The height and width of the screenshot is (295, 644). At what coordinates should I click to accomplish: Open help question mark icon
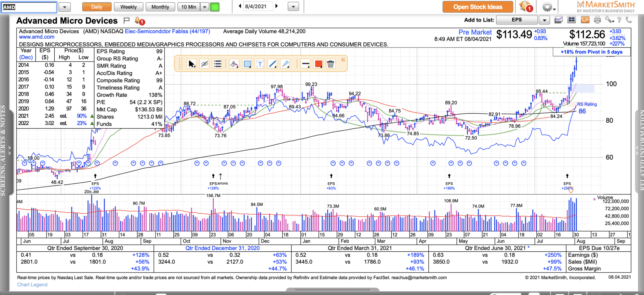point(619,20)
